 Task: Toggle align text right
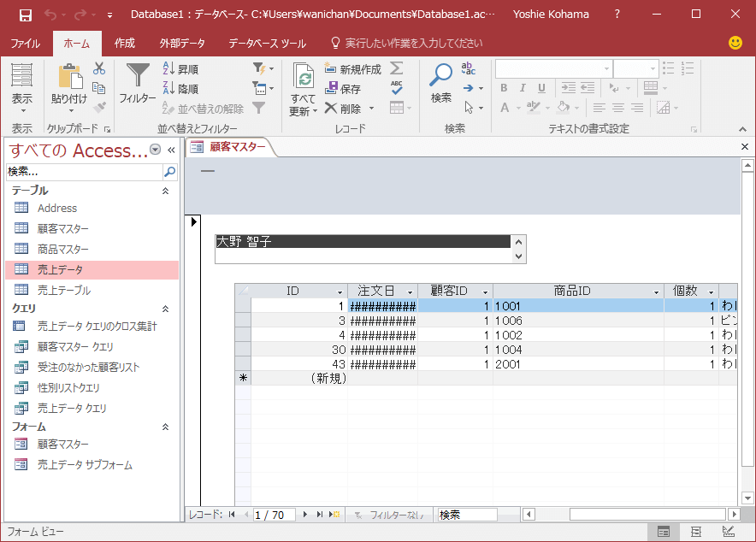(x=637, y=108)
